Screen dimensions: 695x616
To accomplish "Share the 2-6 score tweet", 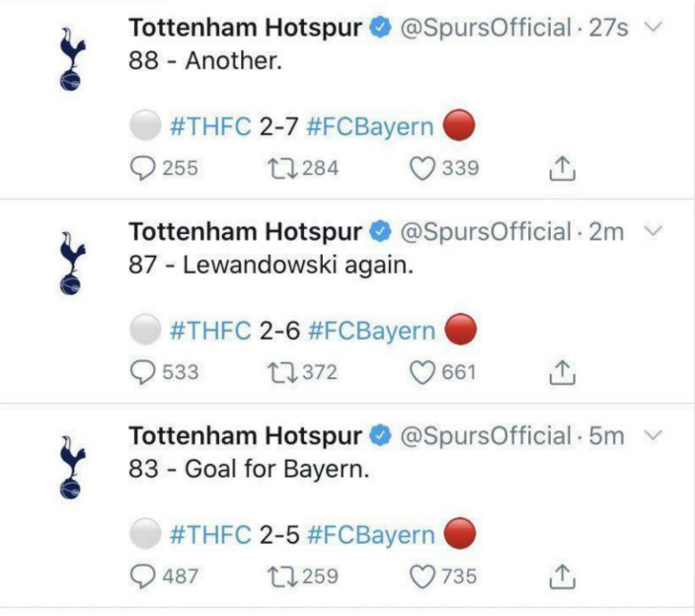I will click(x=562, y=372).
